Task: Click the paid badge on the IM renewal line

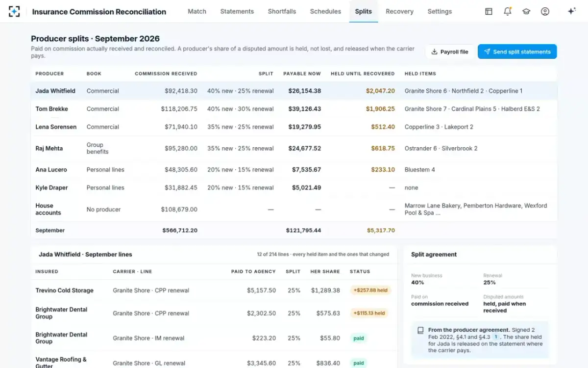Action: 359,338
